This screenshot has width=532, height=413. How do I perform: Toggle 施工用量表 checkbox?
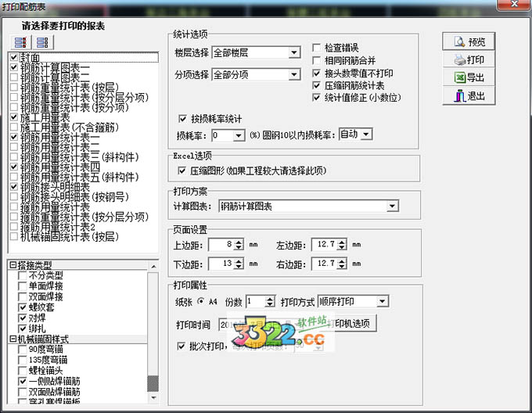click(x=14, y=117)
